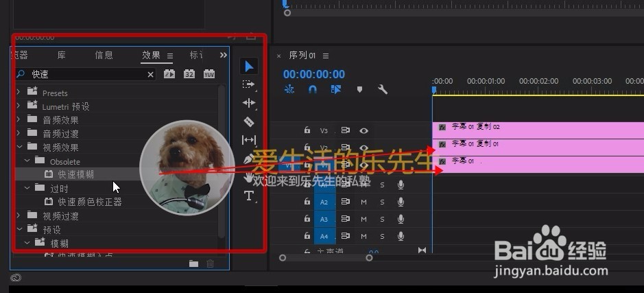Close the 序列 01 sequence tab
Viewport: 644px width, 293px height.
[x=279, y=56]
